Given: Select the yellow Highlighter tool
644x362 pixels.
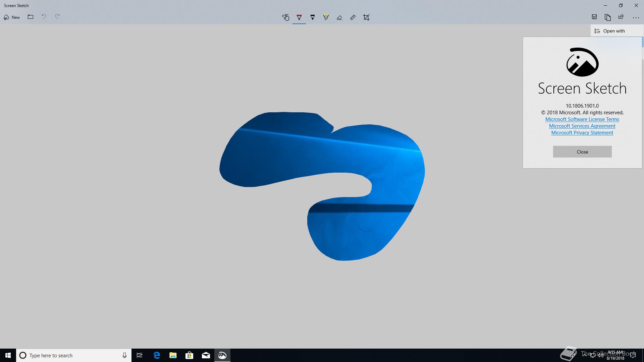Looking at the screenshot, I should pos(326,17).
